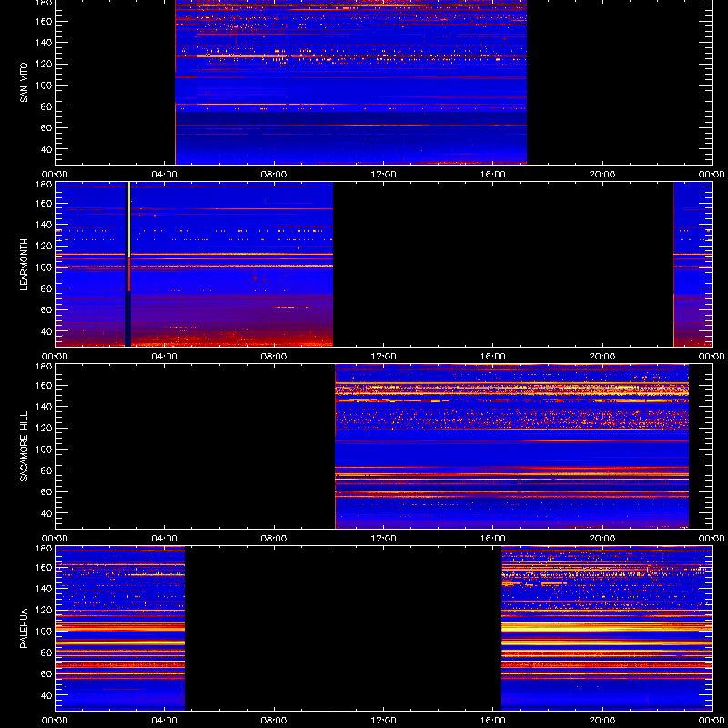The height and width of the screenshot is (728, 728).
Task: Click 16:00 tick label under Sagamore Hill plot
Action: pos(493,539)
